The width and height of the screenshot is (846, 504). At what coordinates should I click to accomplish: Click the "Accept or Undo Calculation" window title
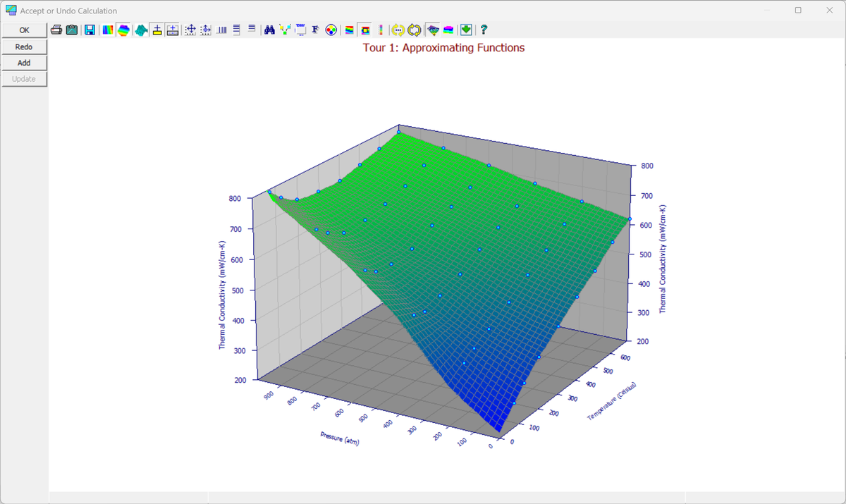point(69,11)
